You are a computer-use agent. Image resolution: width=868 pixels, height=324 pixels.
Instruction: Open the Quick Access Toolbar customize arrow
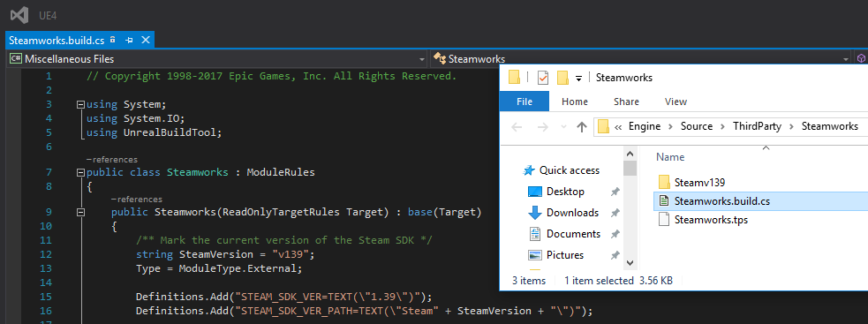tap(578, 78)
